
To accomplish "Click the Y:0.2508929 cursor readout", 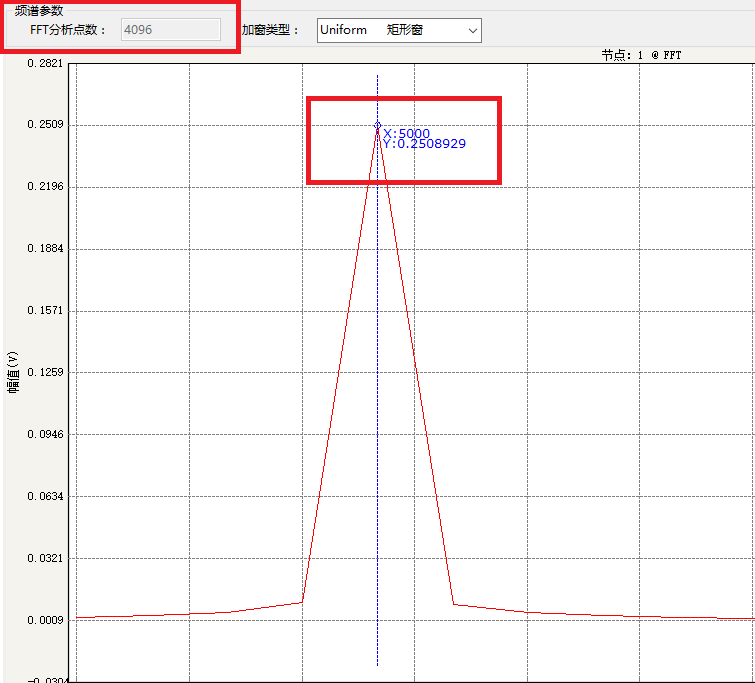I will [425, 144].
